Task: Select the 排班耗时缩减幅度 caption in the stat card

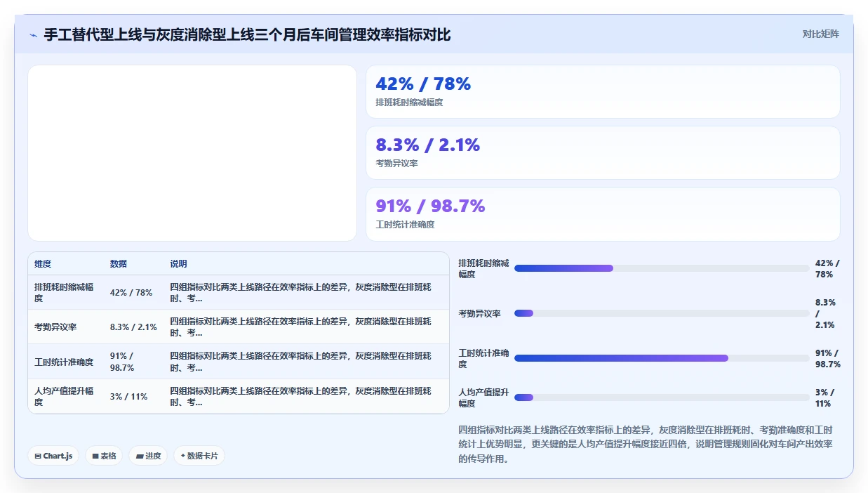Action: click(x=409, y=103)
